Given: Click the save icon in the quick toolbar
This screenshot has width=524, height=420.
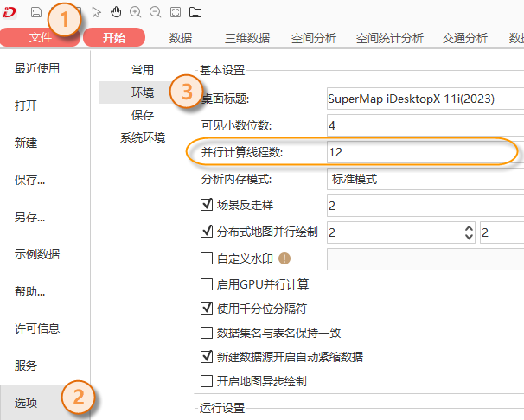Looking at the screenshot, I should tap(36, 12).
